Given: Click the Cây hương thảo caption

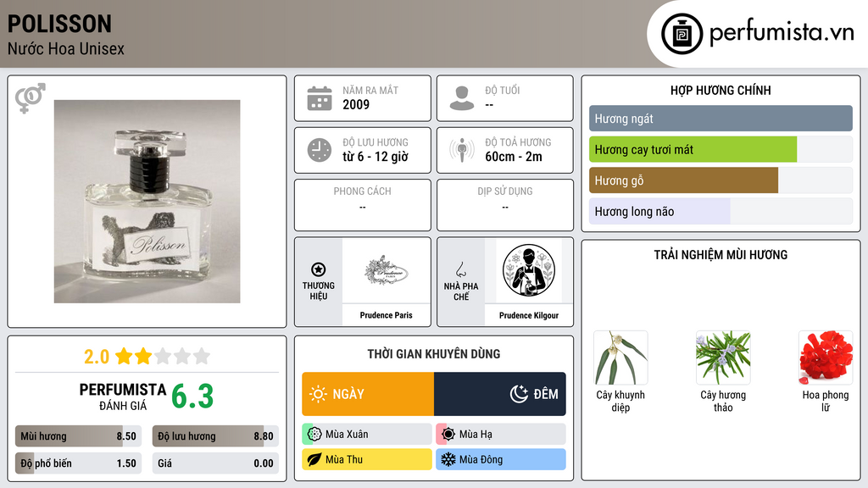Looking at the screenshot, I should (723, 401).
